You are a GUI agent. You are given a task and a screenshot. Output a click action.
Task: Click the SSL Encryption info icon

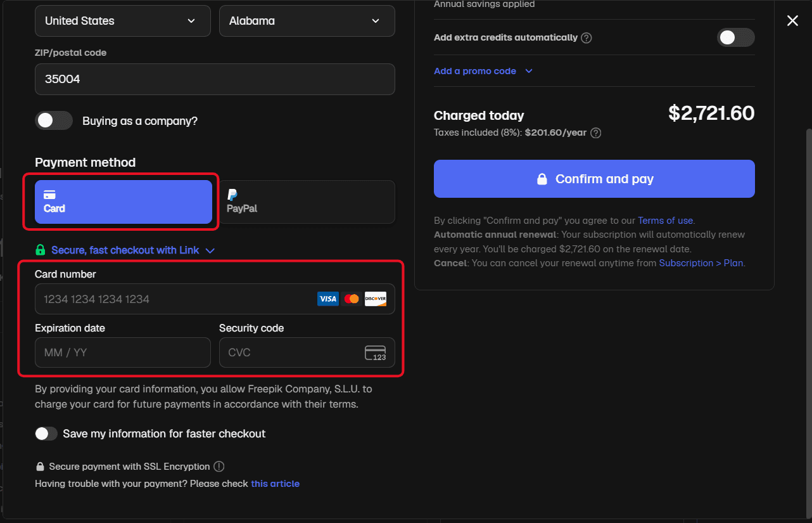click(219, 467)
